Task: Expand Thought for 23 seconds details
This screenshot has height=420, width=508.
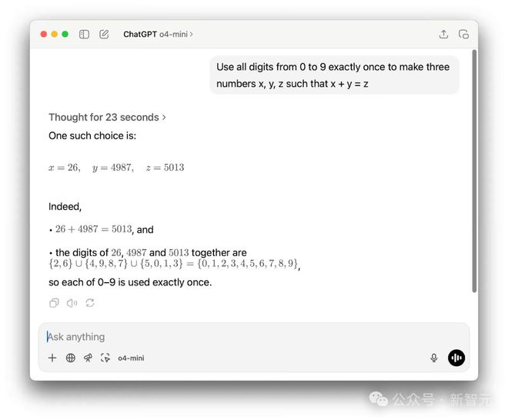Action: coord(107,117)
